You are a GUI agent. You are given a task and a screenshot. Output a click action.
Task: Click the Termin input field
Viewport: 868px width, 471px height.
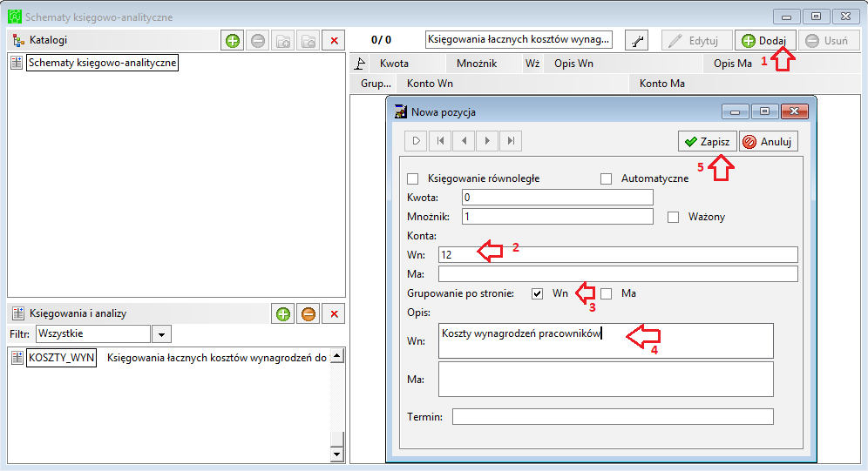coord(613,416)
